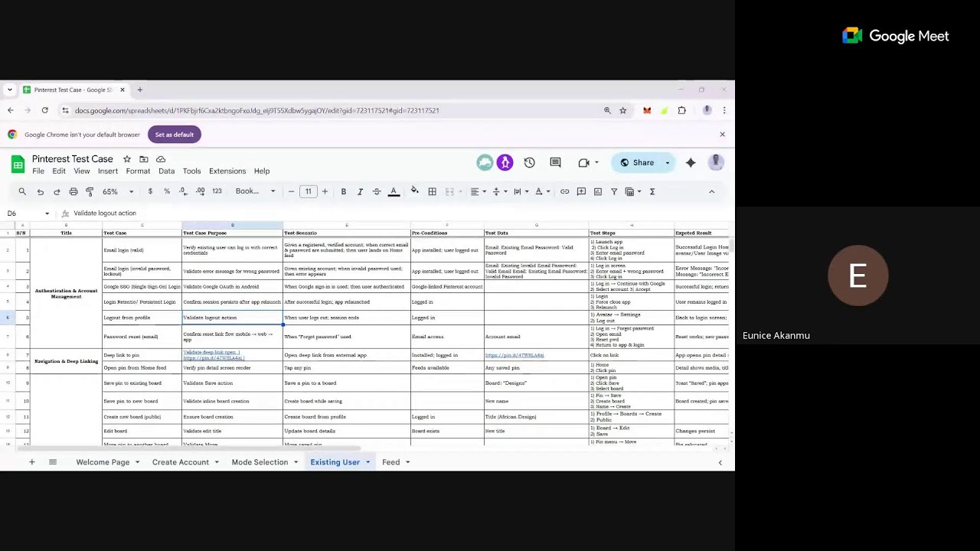Open the Insert menu
This screenshot has width=980, height=551.
pyautogui.click(x=108, y=171)
